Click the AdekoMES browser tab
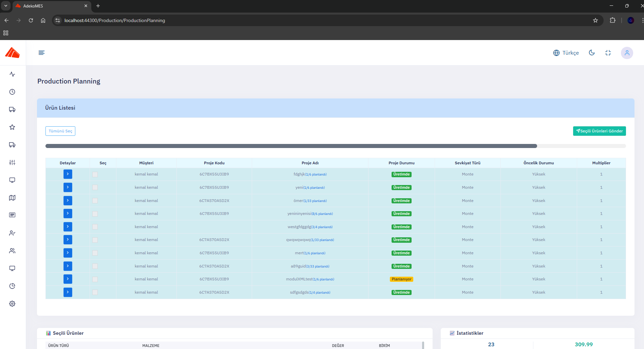Viewport: 644px width, 349px height. click(51, 6)
